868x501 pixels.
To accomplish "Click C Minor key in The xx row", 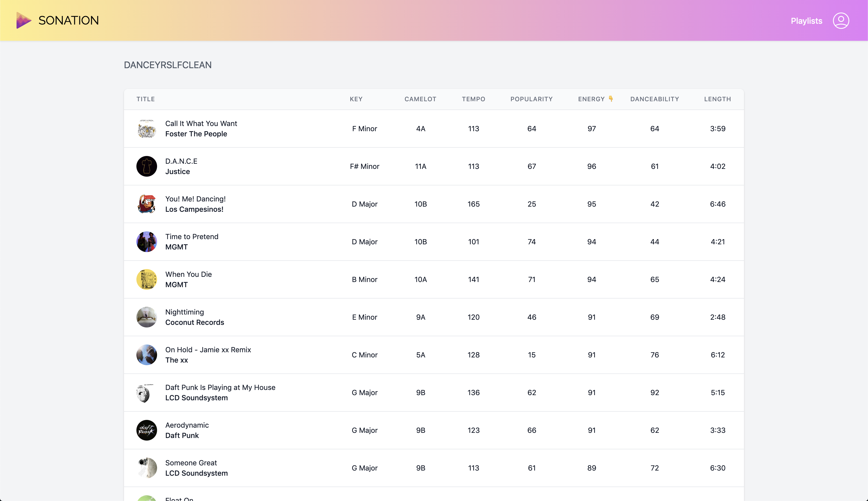I will click(x=365, y=355).
